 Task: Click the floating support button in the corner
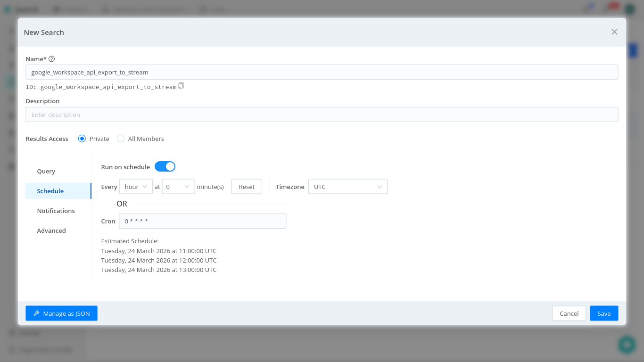pos(627,345)
